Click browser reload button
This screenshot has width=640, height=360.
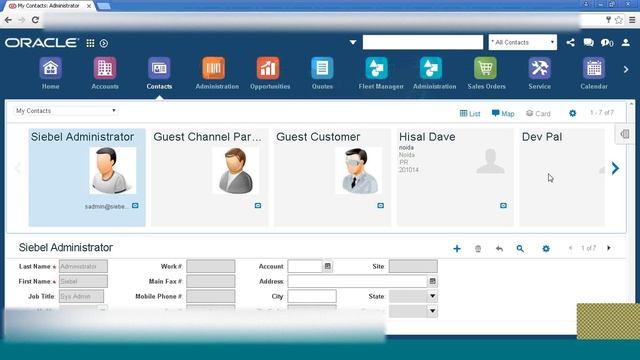point(35,20)
